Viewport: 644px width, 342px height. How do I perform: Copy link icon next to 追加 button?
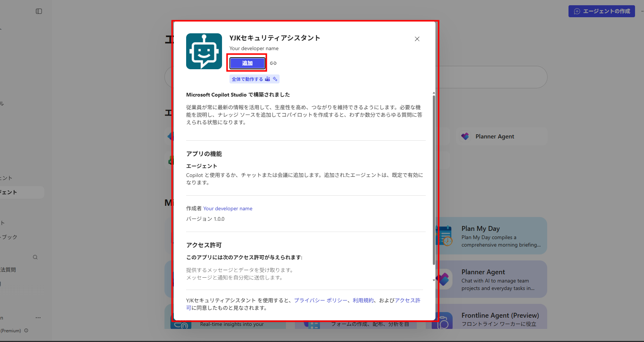tap(273, 63)
